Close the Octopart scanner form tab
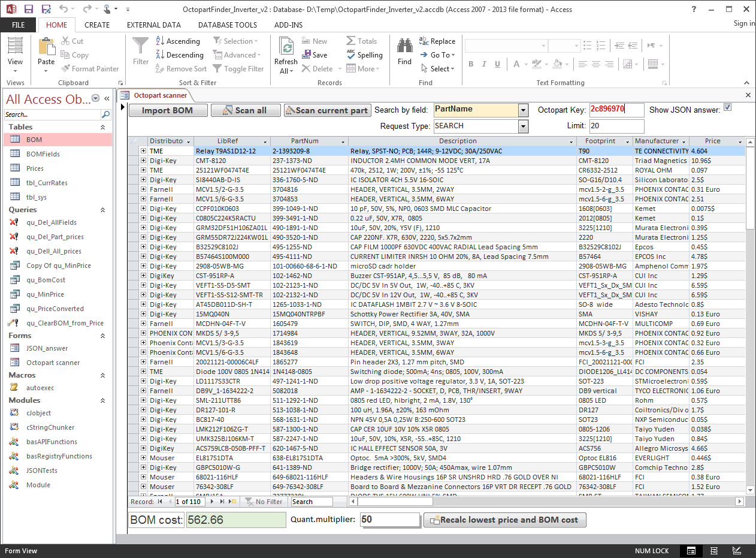 click(x=748, y=95)
